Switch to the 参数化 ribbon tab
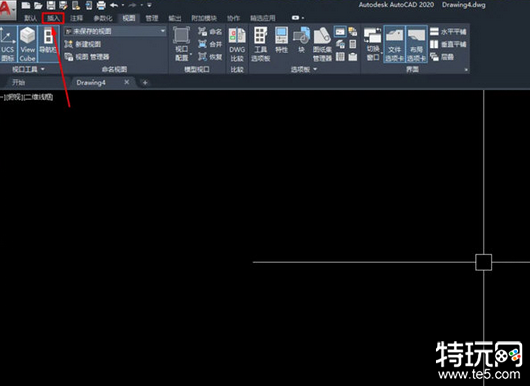The width and height of the screenshot is (530, 386). (103, 18)
